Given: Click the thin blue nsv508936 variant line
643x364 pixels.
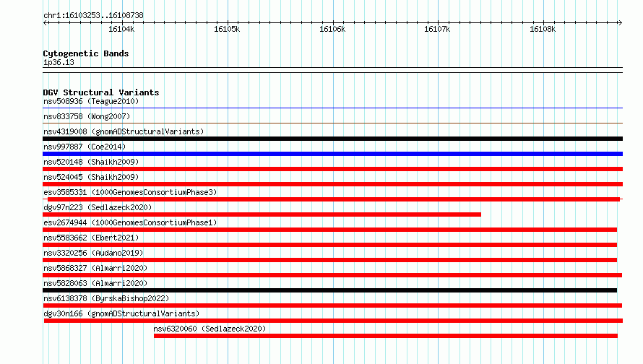Looking at the screenshot, I should tap(332, 108).
